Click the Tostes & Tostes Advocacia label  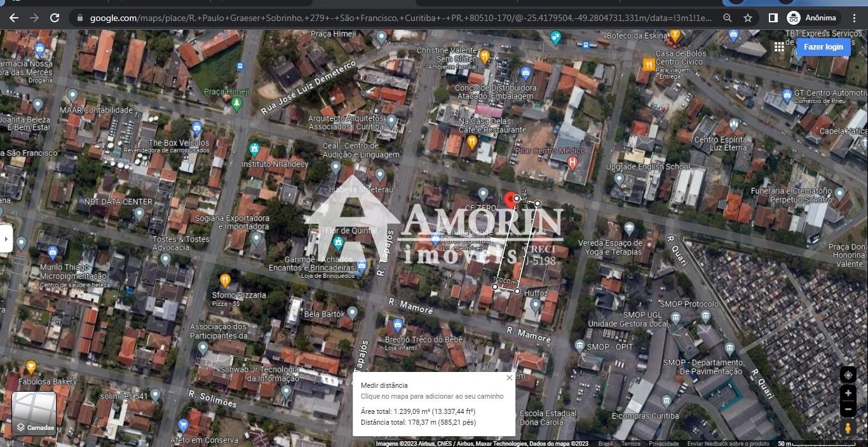click(x=180, y=244)
